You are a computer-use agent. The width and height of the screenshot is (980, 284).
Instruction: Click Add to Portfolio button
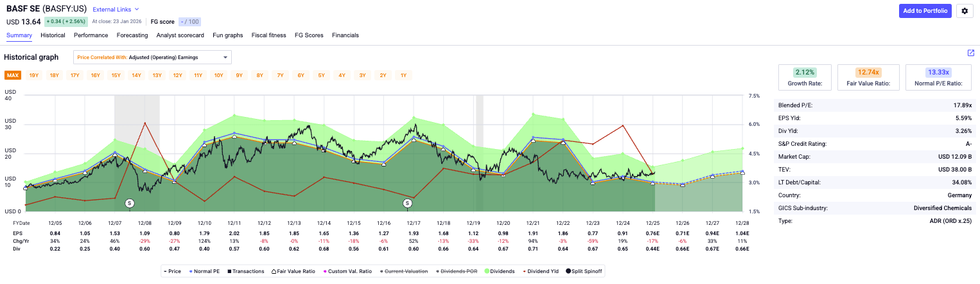point(925,10)
